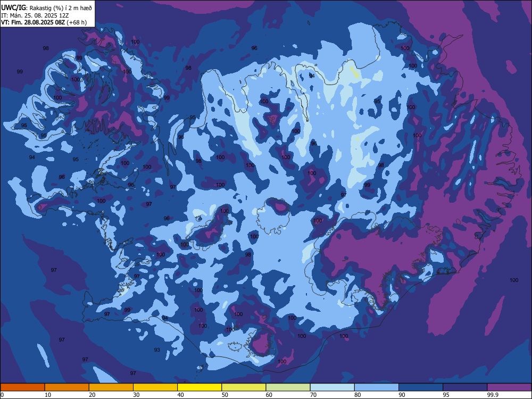Select the '60' tick label on the color scale
Screen dimensions: 532x399
click(269, 395)
